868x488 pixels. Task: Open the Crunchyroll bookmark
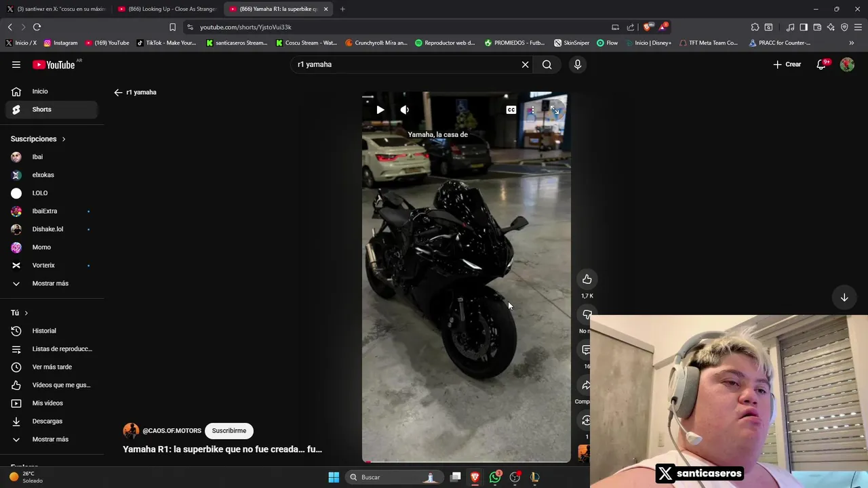376,43
